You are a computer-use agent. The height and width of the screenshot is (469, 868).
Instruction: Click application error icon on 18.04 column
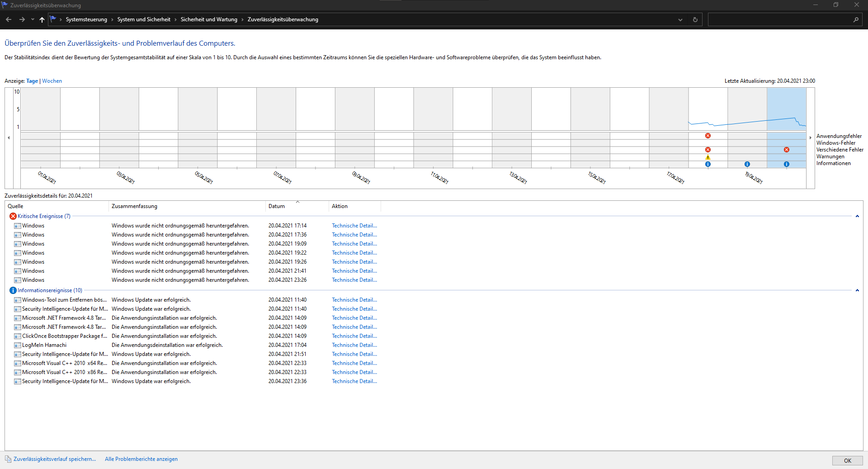click(x=708, y=136)
